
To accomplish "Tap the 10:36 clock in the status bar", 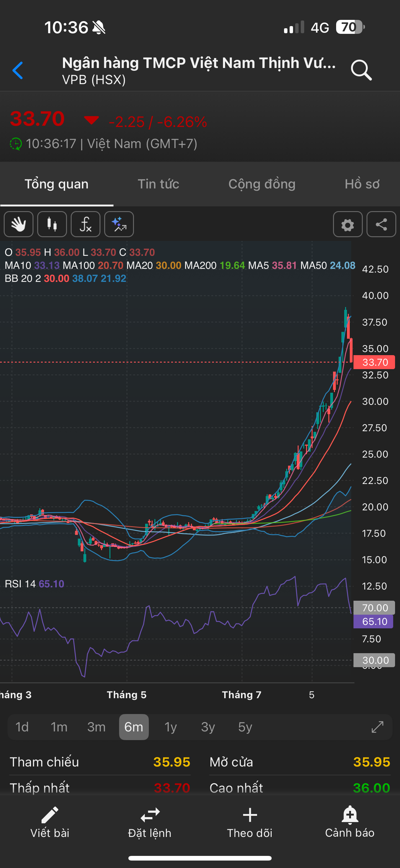I will pos(66,27).
